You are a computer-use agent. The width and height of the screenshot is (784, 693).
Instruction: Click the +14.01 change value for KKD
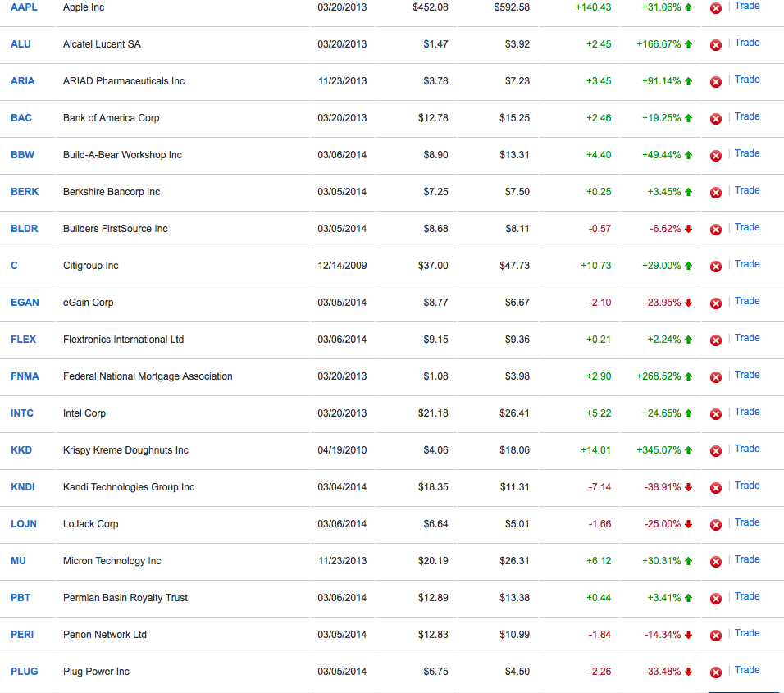(x=595, y=450)
